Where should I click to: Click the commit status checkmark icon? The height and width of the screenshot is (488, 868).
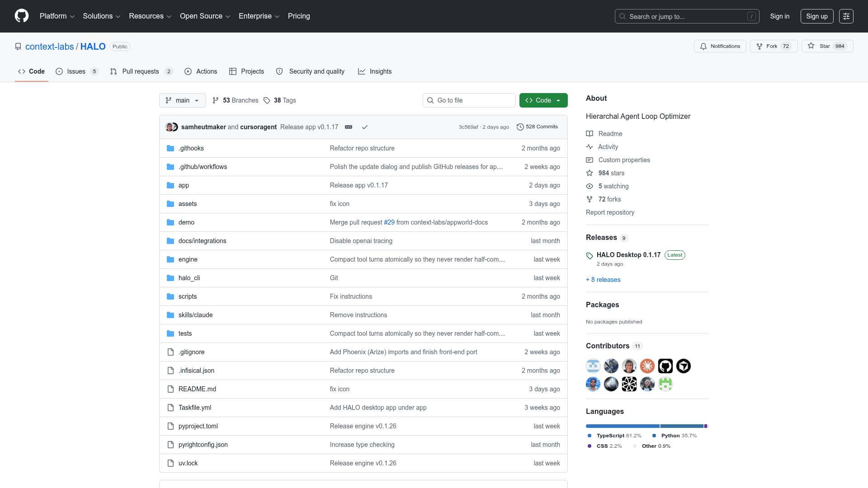pyautogui.click(x=365, y=127)
